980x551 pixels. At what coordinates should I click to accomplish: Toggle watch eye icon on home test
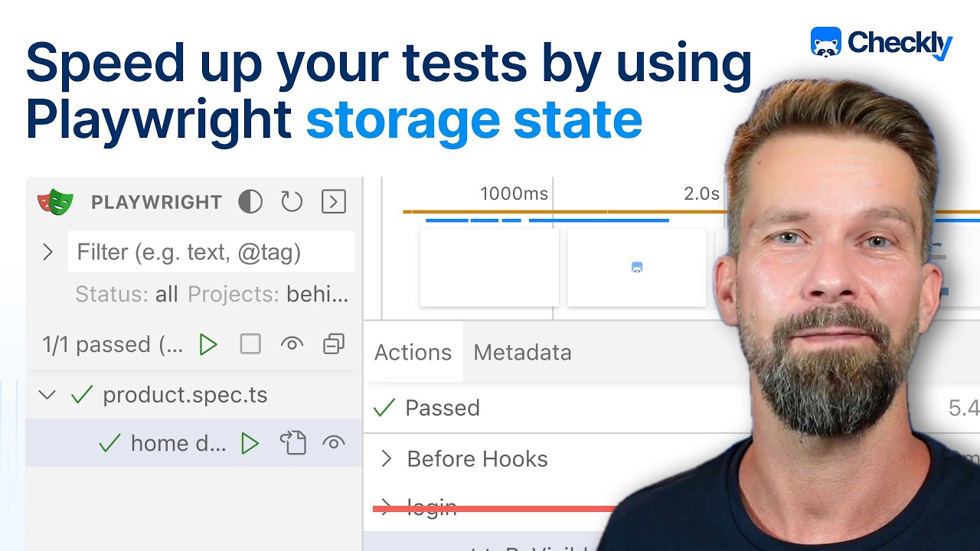[334, 443]
